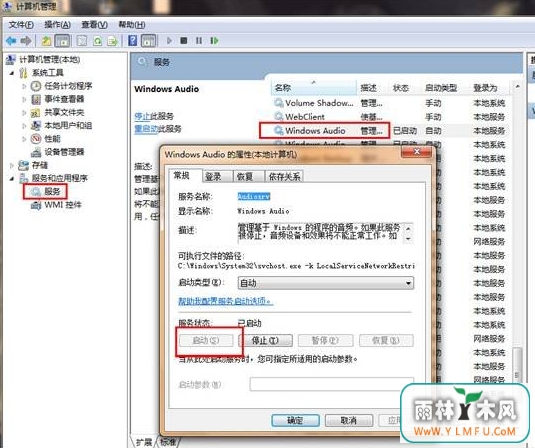Open the 文件(F) menu
Viewport: 535px width, 448px height.
pos(21,25)
